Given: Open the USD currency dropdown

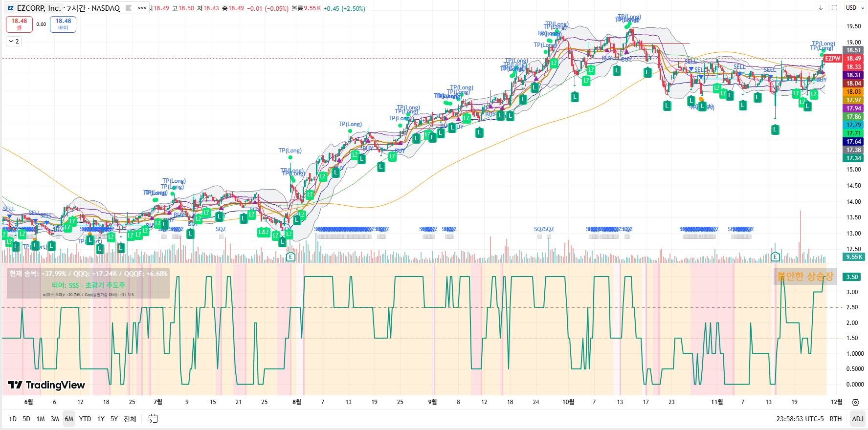Looking at the screenshot, I should (x=855, y=8).
